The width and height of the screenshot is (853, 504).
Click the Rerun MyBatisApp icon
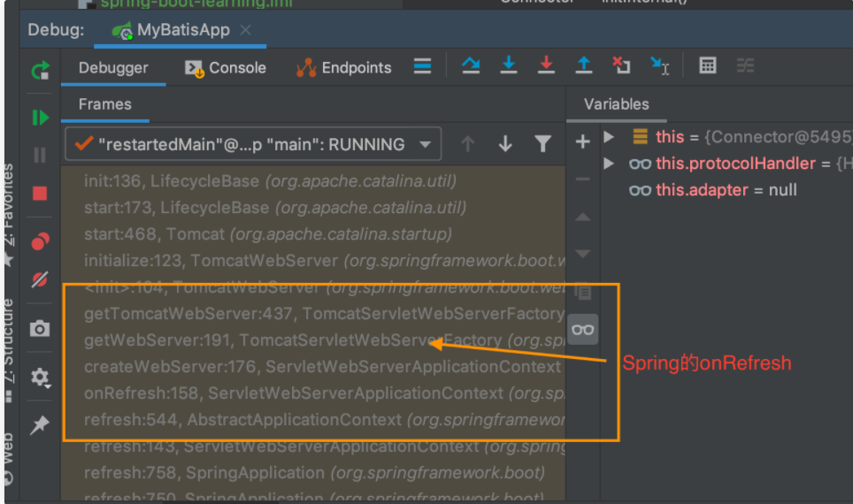click(40, 70)
